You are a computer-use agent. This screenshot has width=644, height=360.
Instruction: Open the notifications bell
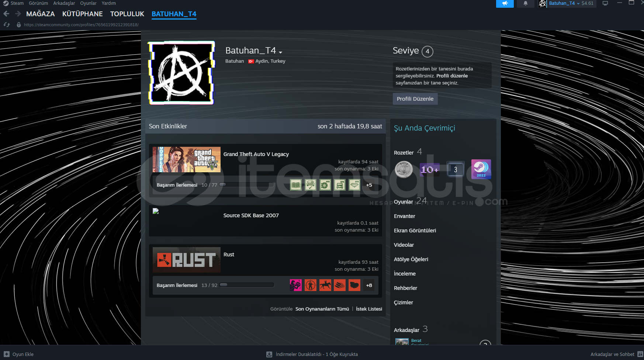(526, 3)
